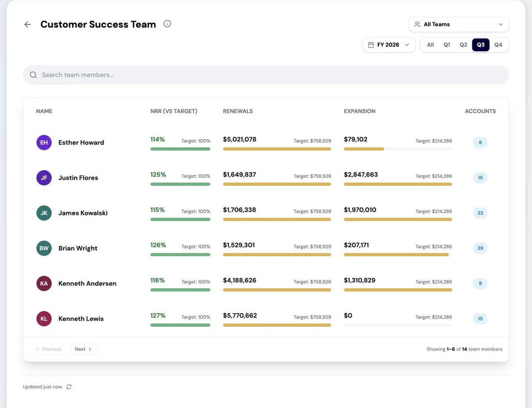Switch to the Q4 tab
Viewport: 532px width, 408px height.
[498, 45]
